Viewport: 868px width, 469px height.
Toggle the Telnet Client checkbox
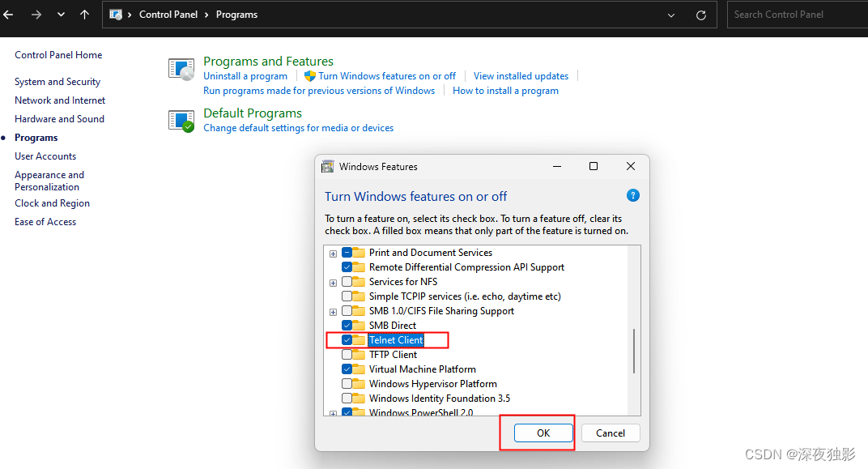click(x=347, y=340)
